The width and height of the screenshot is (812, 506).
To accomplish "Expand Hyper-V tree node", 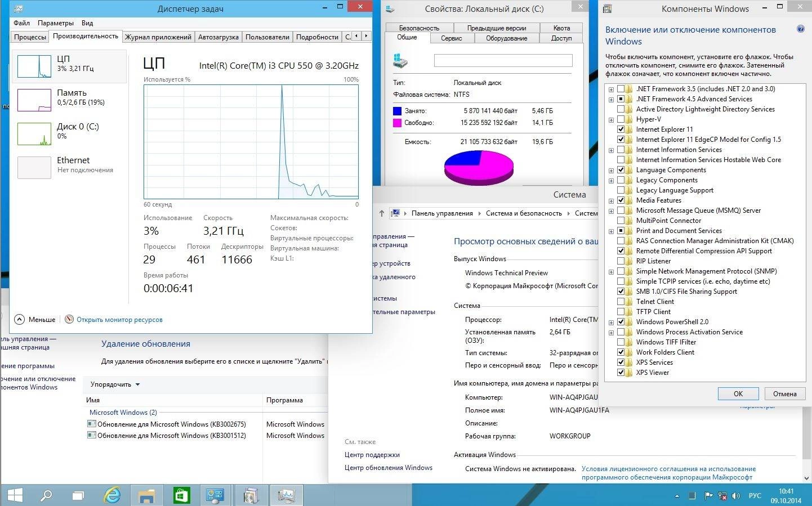I will (611, 120).
